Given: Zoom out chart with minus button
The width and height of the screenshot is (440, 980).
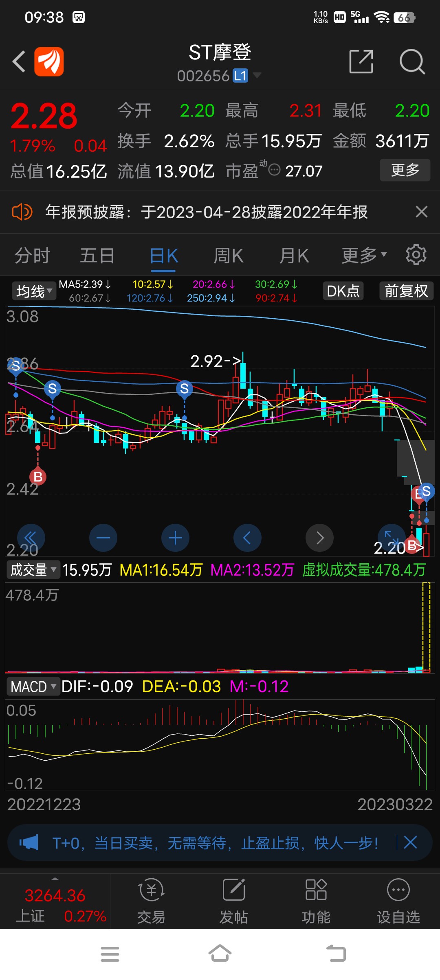Looking at the screenshot, I should pyautogui.click(x=103, y=538).
